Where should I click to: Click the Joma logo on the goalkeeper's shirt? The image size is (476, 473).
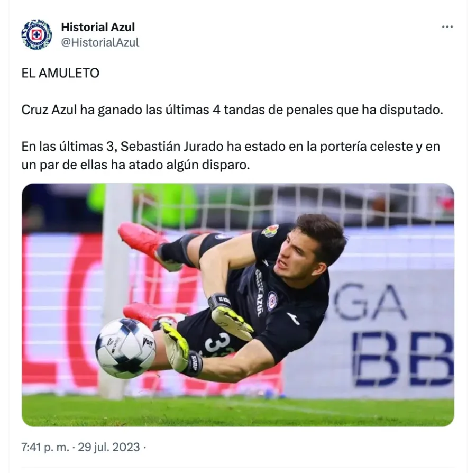click(292, 319)
